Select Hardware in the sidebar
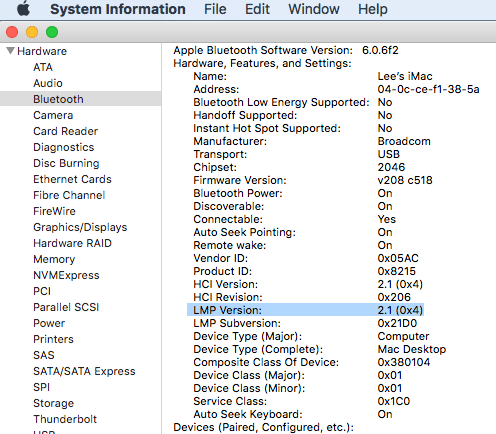Viewport: 496px width, 434px height. pyautogui.click(x=42, y=51)
